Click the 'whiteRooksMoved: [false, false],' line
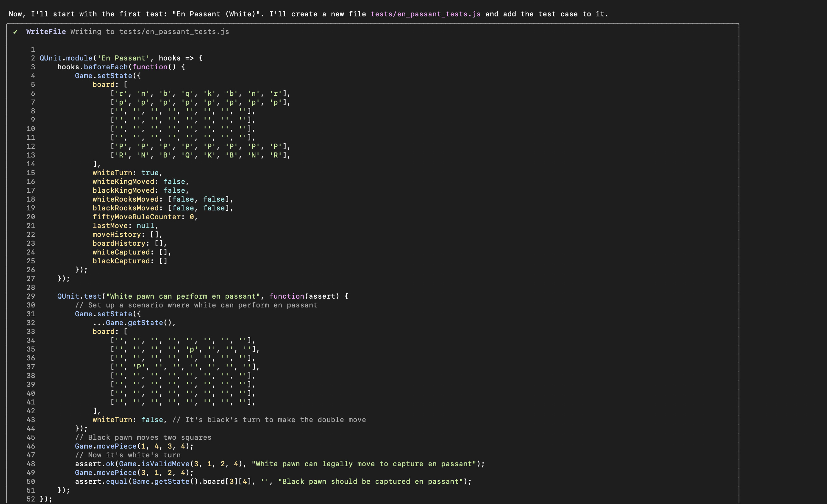The height and width of the screenshot is (504, 827). [x=163, y=199]
